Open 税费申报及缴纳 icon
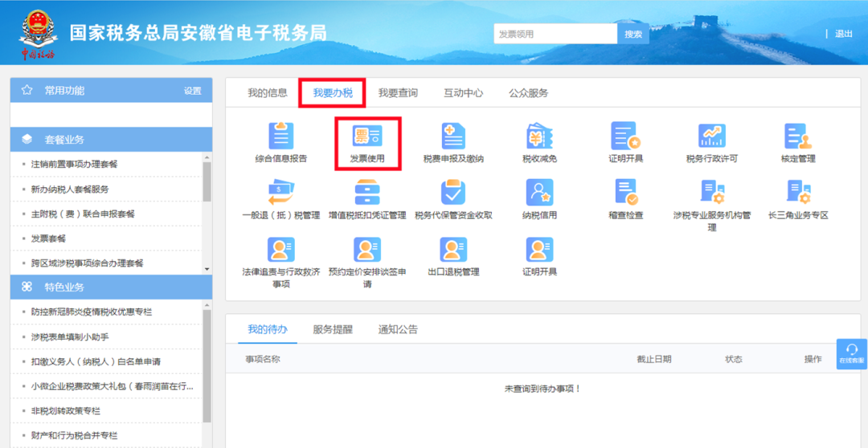 (x=453, y=136)
